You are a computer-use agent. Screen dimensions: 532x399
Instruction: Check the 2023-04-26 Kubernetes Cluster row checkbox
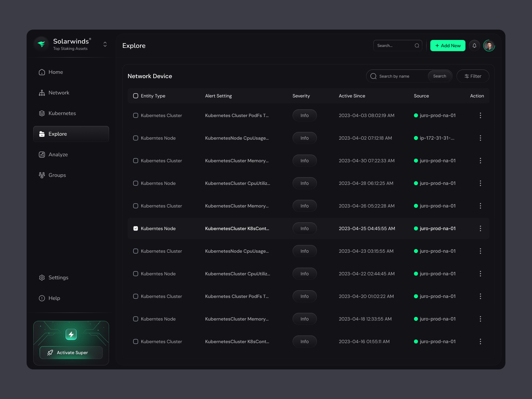pyautogui.click(x=136, y=206)
